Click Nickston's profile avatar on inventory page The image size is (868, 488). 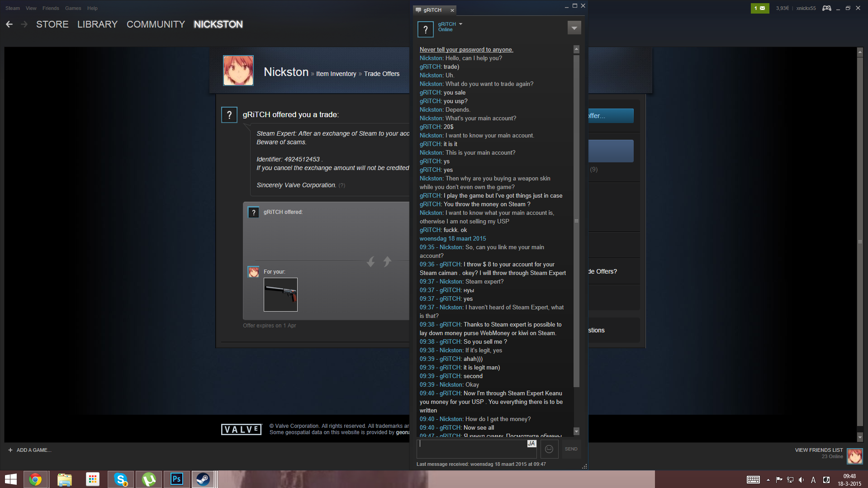point(238,71)
